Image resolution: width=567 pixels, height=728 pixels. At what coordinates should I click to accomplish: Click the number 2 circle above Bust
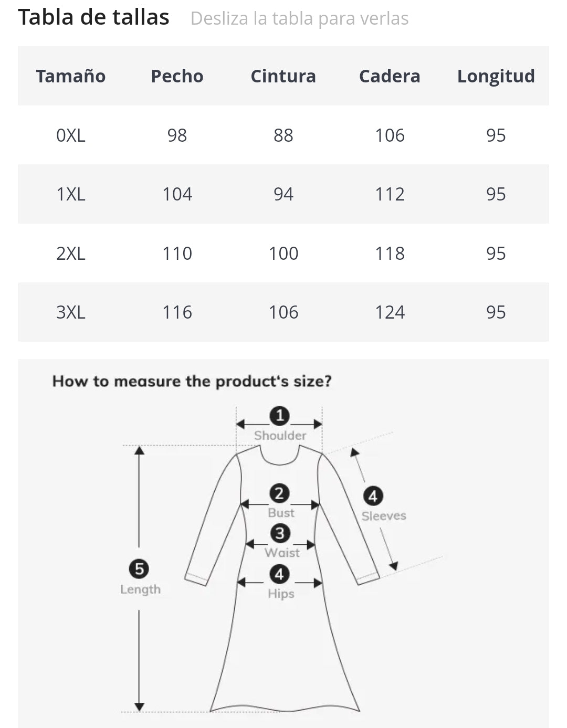tap(279, 493)
